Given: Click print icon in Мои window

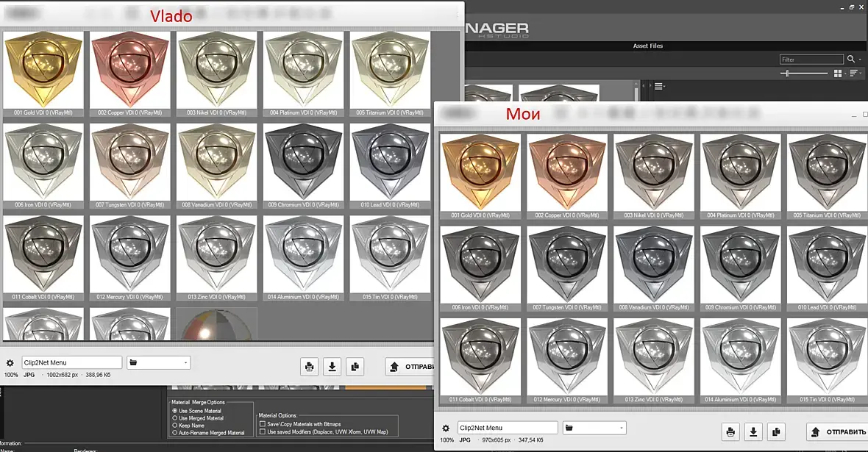Looking at the screenshot, I should 730,432.
